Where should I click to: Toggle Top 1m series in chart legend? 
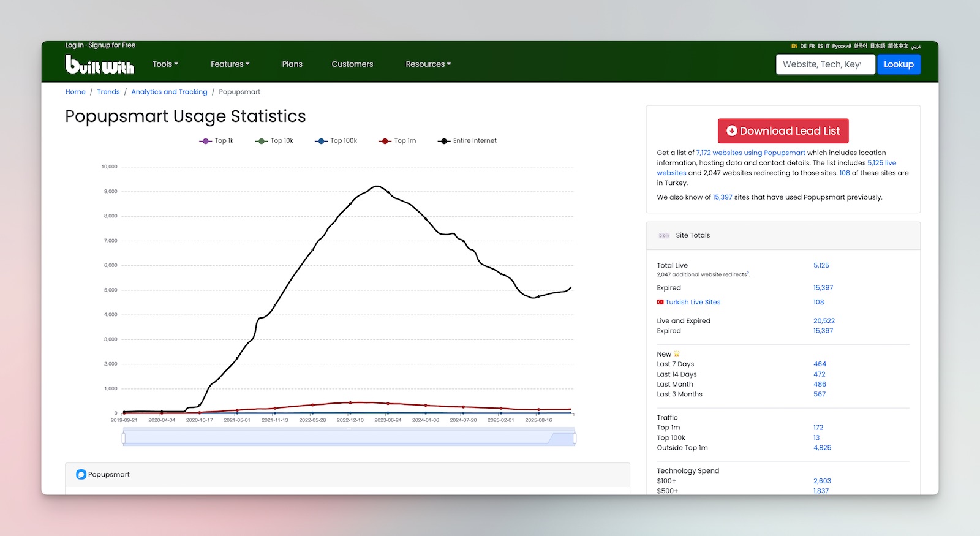pos(398,141)
